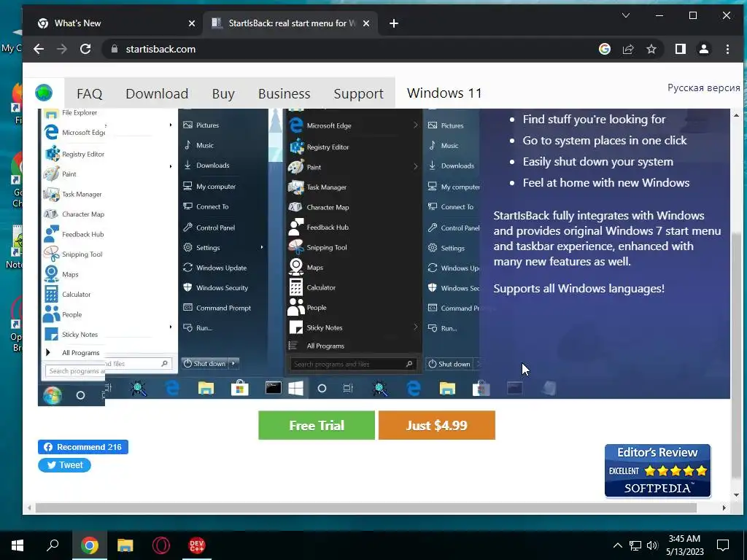Click the Windows 7 start orb in screenshot
This screenshot has height=560, width=747.
click(53, 395)
